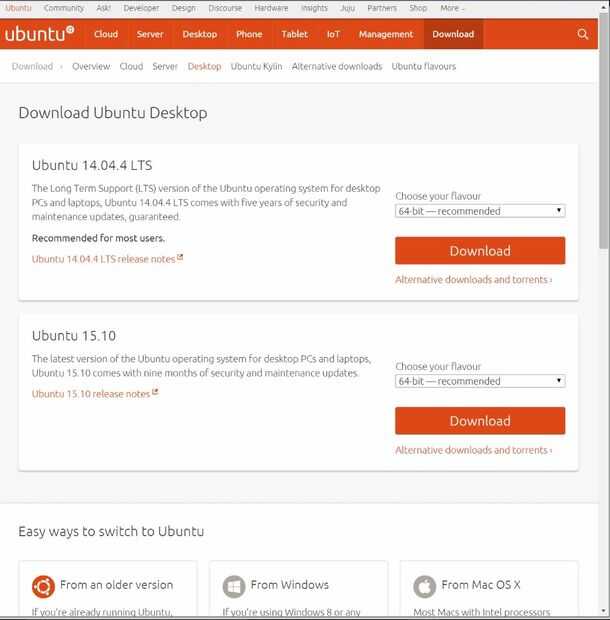Image resolution: width=610 pixels, height=620 pixels.
Task: Click Ubuntu link in top utility bar
Action: 18,8
